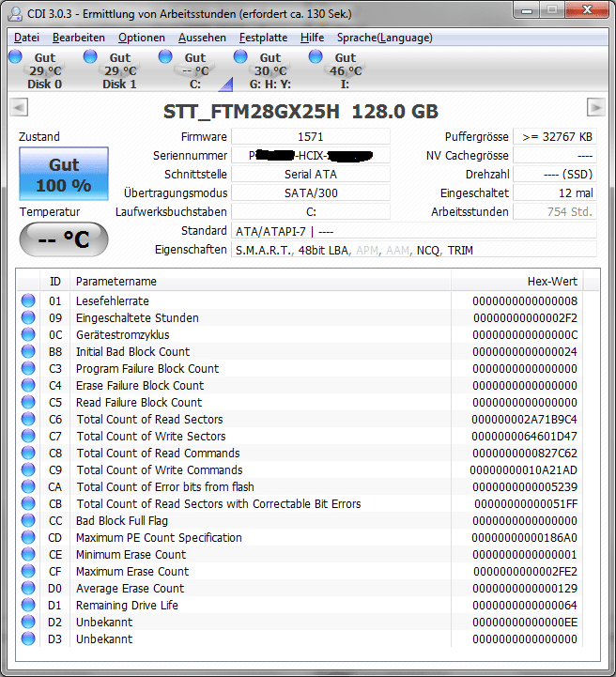Click the temperature -- °C display
Image resolution: width=616 pixels, height=677 pixels.
pos(64,239)
